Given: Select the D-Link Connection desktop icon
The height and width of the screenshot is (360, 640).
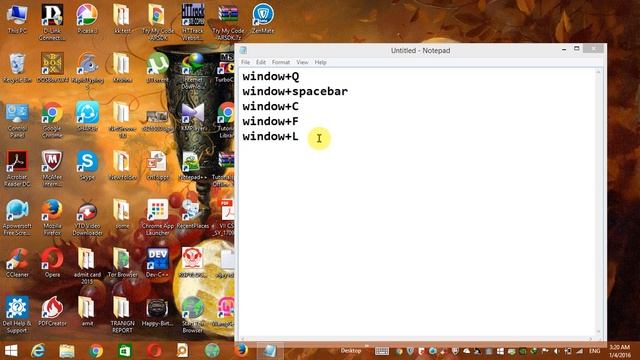Looking at the screenshot, I should (x=52, y=22).
